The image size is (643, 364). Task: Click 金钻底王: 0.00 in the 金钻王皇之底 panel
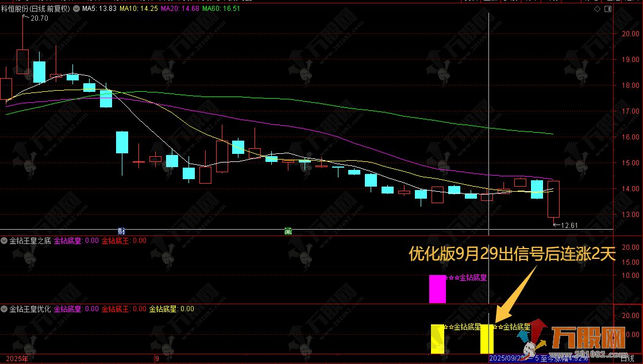coord(124,241)
